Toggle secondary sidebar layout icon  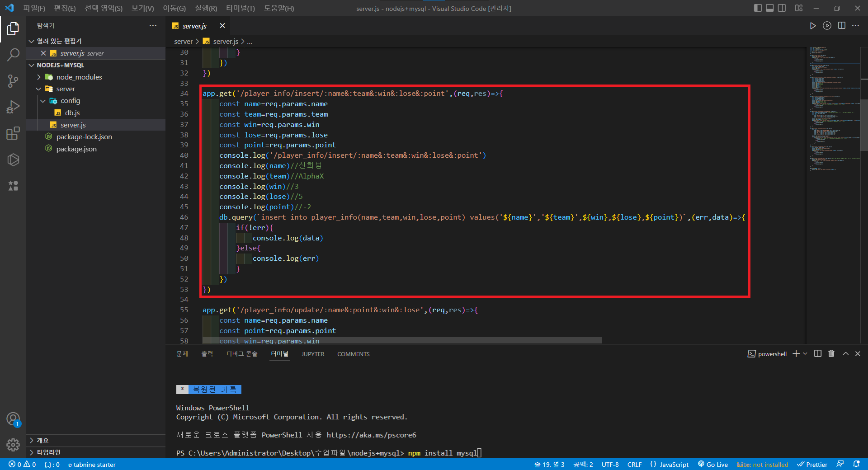(782, 8)
